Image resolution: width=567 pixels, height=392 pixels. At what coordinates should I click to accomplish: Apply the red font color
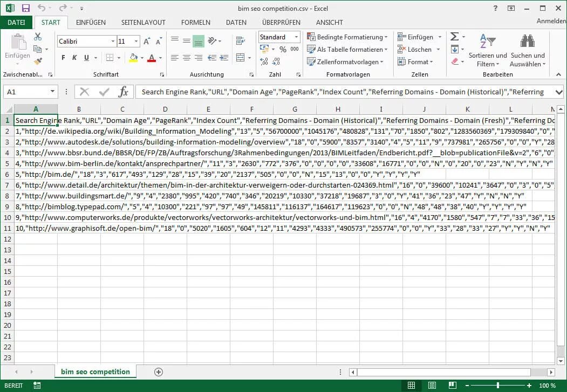click(152, 58)
